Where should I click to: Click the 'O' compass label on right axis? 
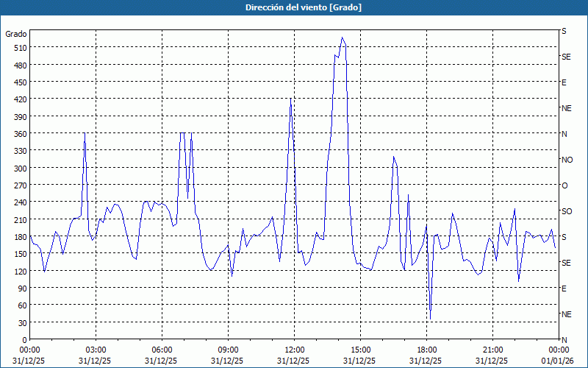[564, 185]
